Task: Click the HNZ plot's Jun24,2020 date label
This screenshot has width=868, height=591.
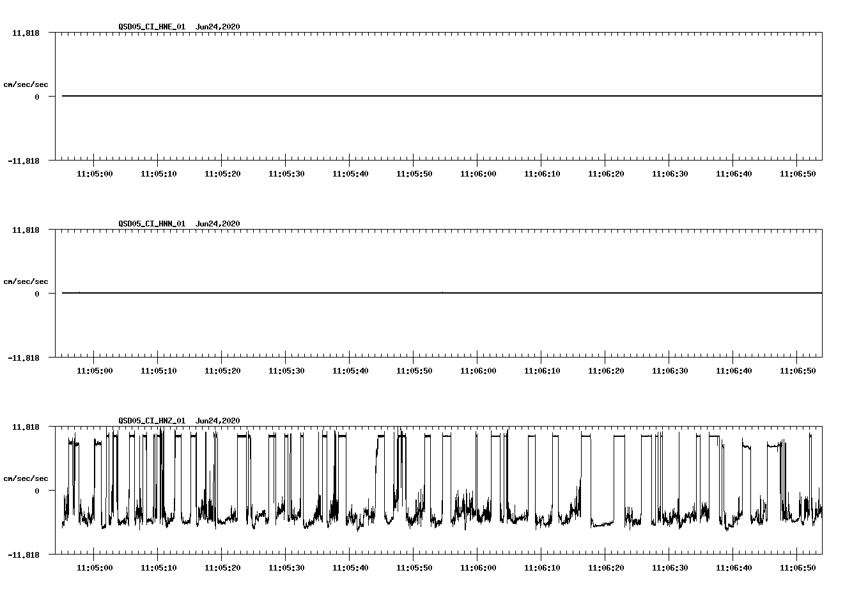Action: 218,421
